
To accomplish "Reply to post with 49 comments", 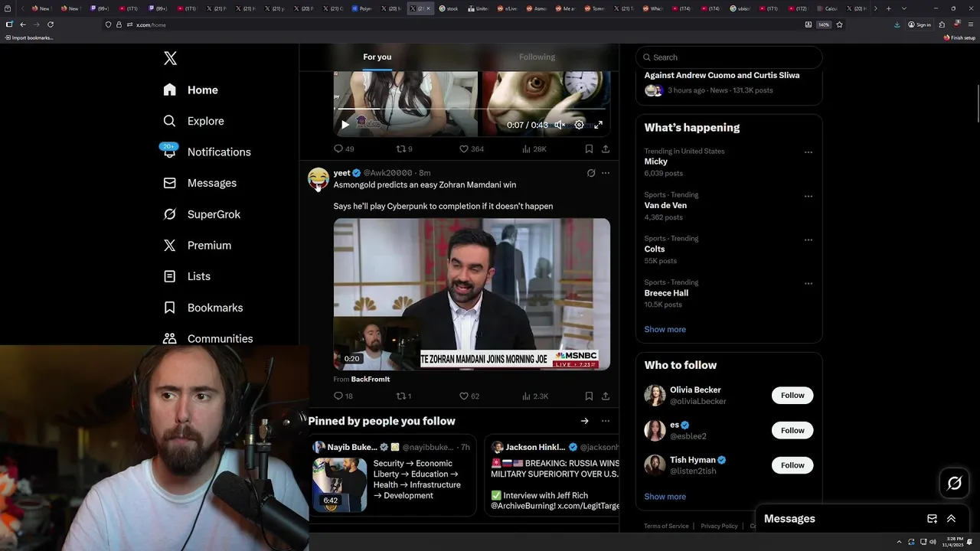I will [x=344, y=148].
